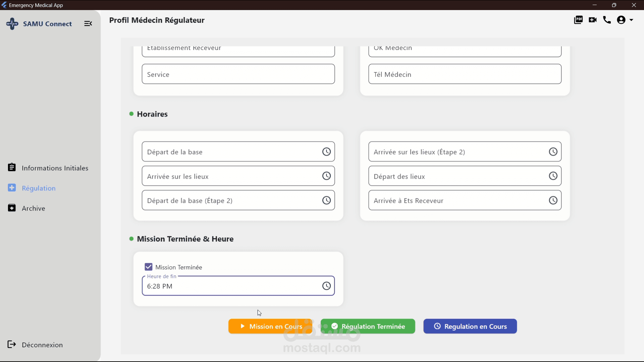Open clock picker for Heure de fin

click(326, 286)
